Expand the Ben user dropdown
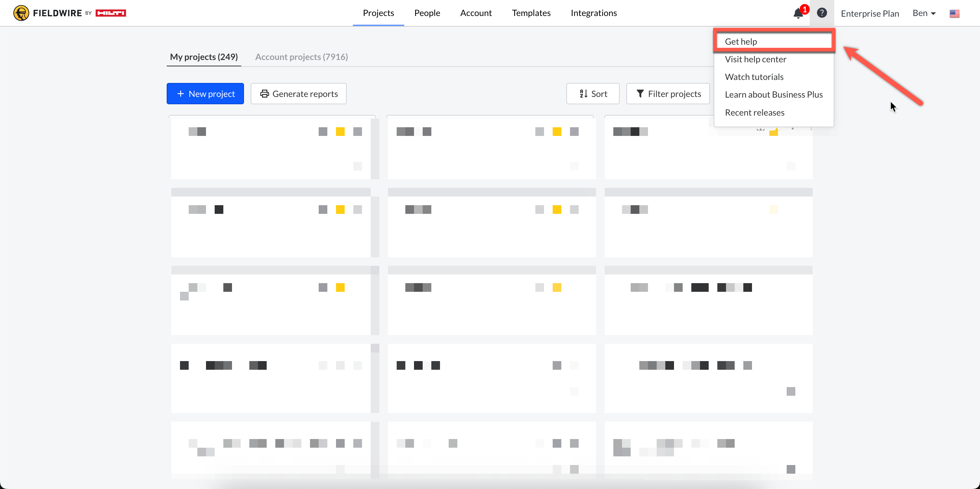This screenshot has height=489, width=980. point(924,13)
